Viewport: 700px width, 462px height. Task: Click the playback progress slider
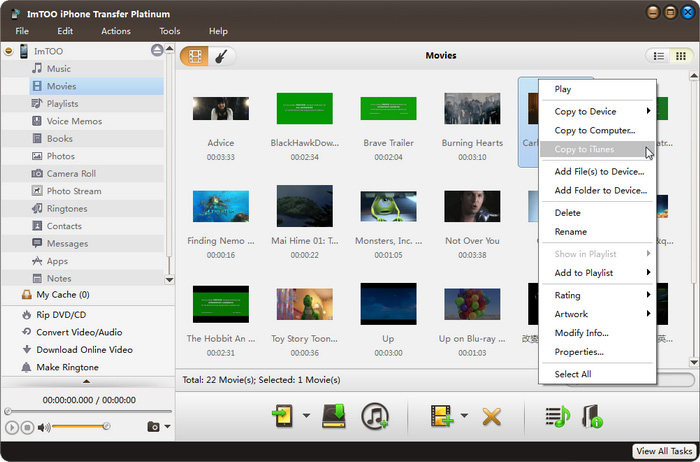click(88, 411)
